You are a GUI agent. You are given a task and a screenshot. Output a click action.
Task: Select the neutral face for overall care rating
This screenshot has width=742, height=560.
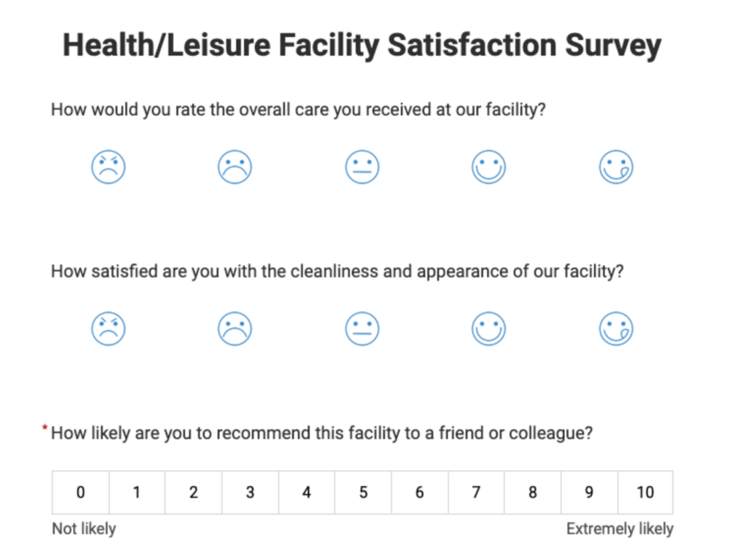point(362,166)
